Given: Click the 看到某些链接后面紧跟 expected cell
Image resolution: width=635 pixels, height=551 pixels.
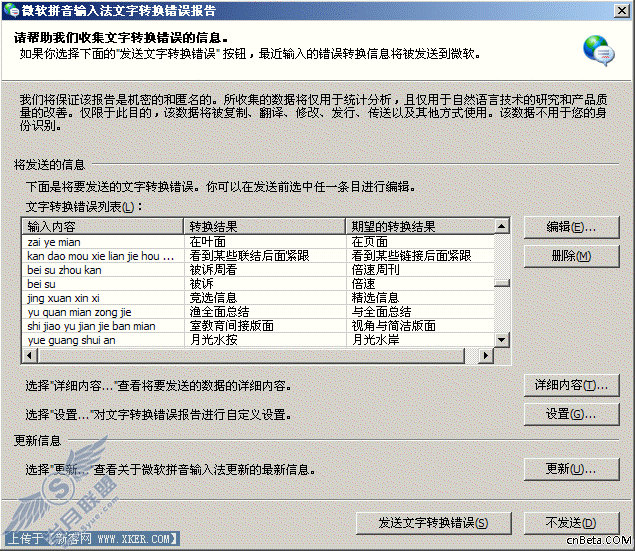Looking at the screenshot, I should [420, 256].
